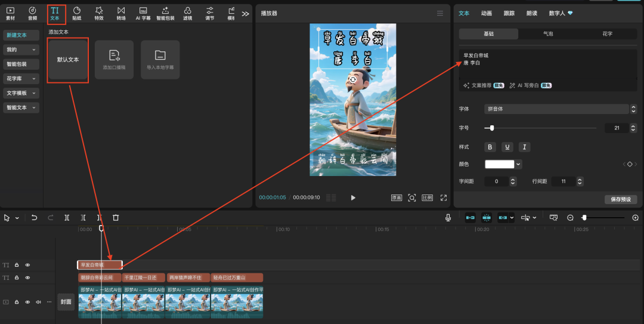Viewport: 644px width, 324px height.
Task: Select the 千里江陵一日还 subtitle clip
Action: (144, 277)
